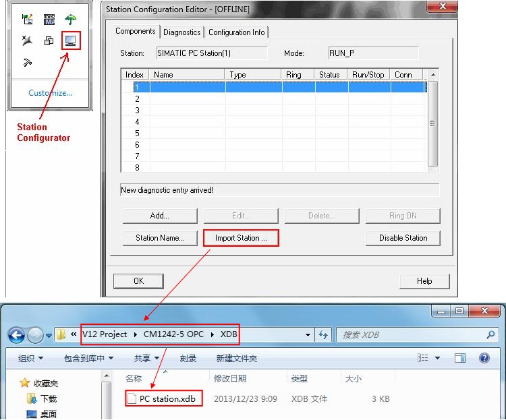Open Help in Station Configuration Editor
The width and height of the screenshot is (506, 420).
click(424, 281)
